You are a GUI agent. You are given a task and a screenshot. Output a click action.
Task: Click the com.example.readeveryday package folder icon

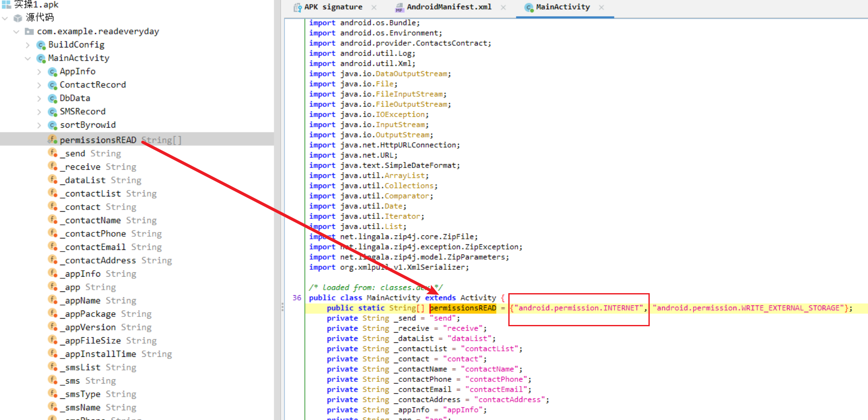29,31
